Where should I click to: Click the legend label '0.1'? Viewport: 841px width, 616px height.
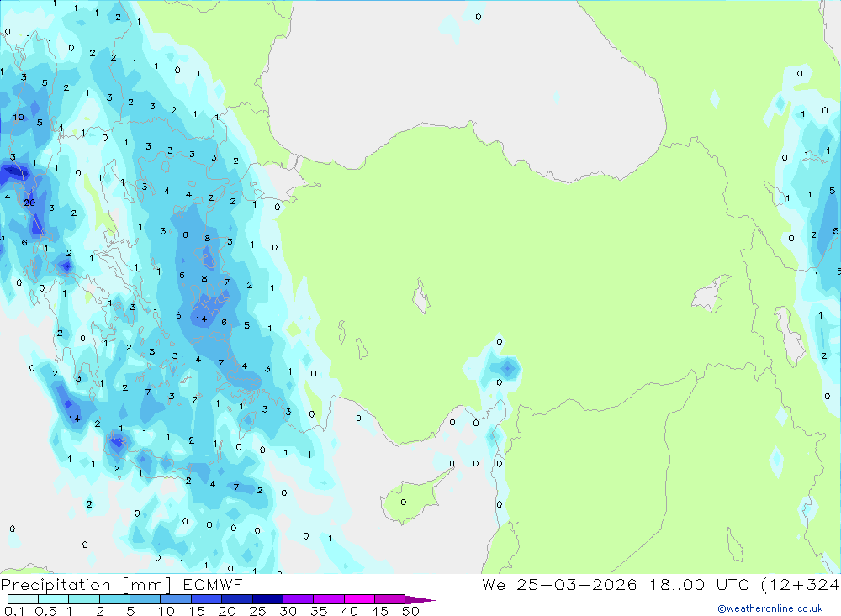(x=14, y=611)
